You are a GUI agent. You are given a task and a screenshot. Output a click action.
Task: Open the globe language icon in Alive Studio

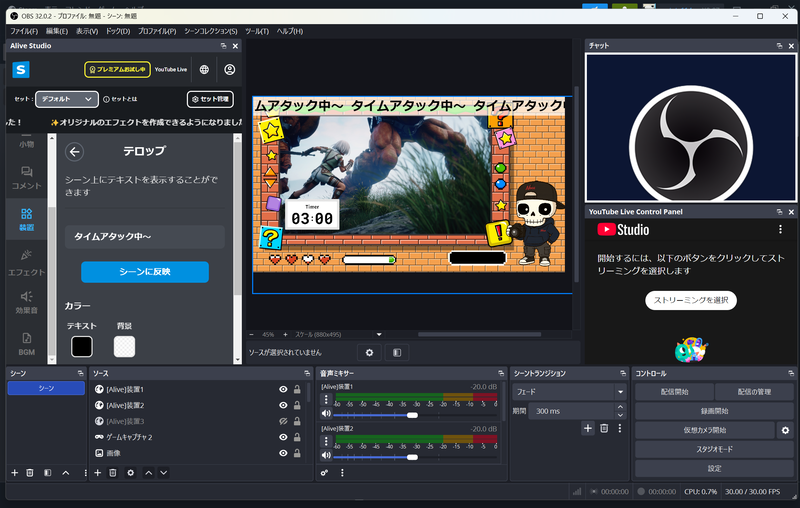(204, 69)
